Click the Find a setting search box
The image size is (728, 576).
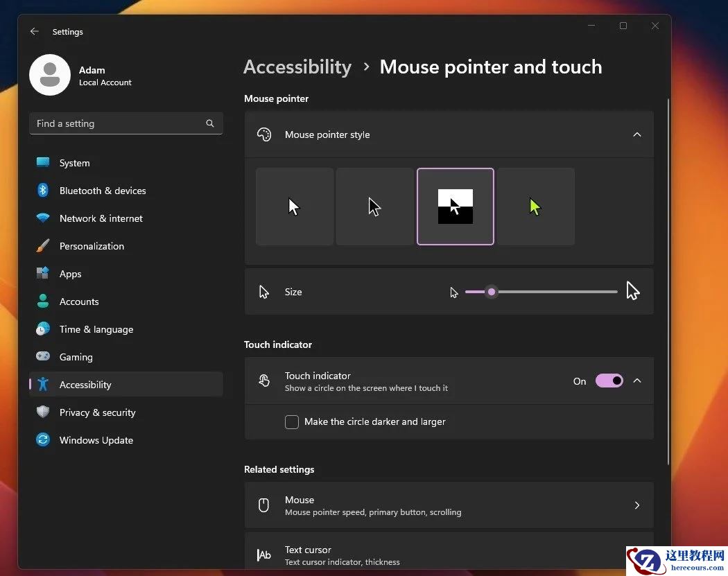pyautogui.click(x=116, y=123)
